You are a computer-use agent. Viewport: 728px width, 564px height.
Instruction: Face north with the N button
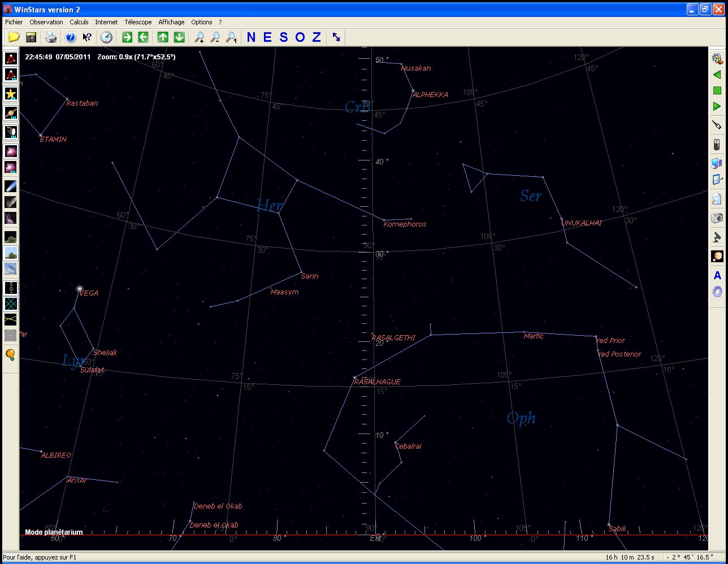[252, 38]
